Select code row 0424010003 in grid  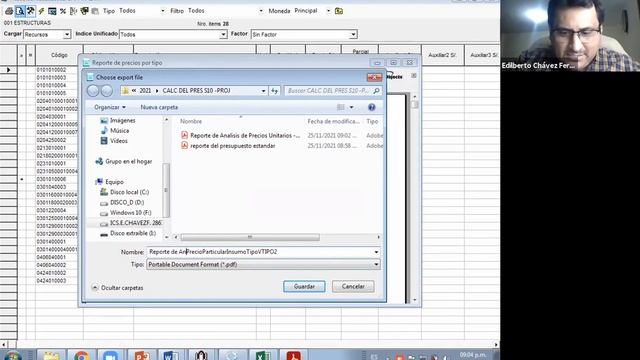point(51,281)
